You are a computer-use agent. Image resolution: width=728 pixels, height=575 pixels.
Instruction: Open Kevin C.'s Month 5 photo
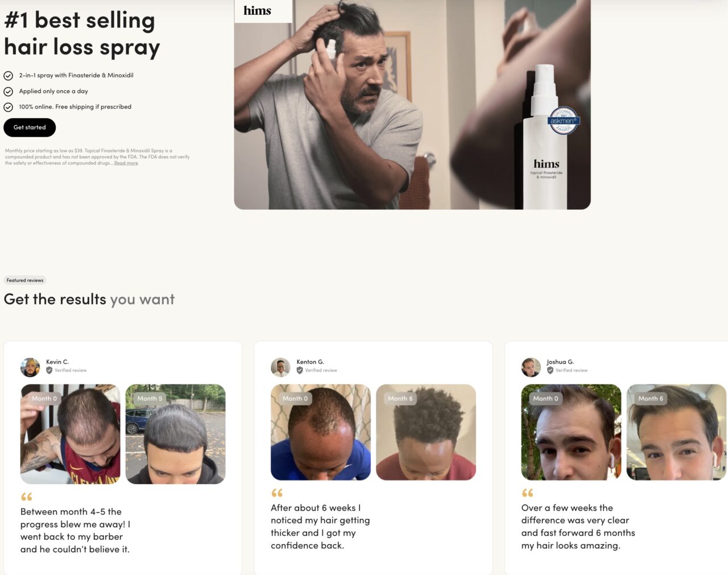click(x=175, y=435)
